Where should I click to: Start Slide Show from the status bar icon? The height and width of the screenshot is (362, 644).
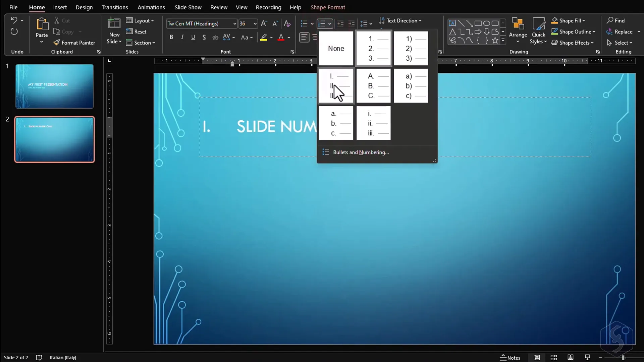[x=587, y=358]
